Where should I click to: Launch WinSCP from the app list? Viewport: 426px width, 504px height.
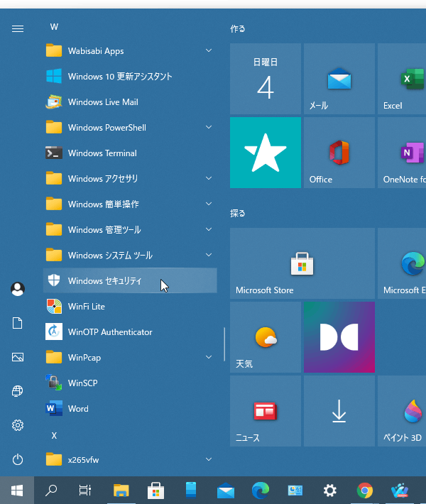pyautogui.click(x=130, y=383)
